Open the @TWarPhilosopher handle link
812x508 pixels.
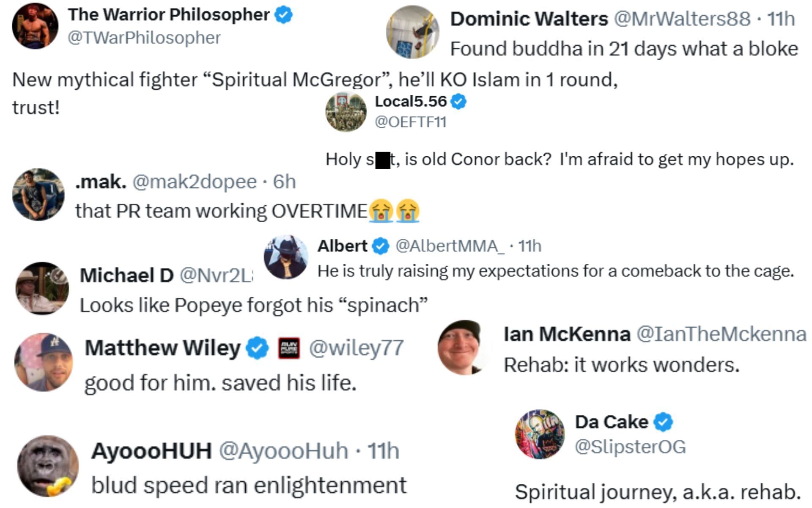[144, 38]
